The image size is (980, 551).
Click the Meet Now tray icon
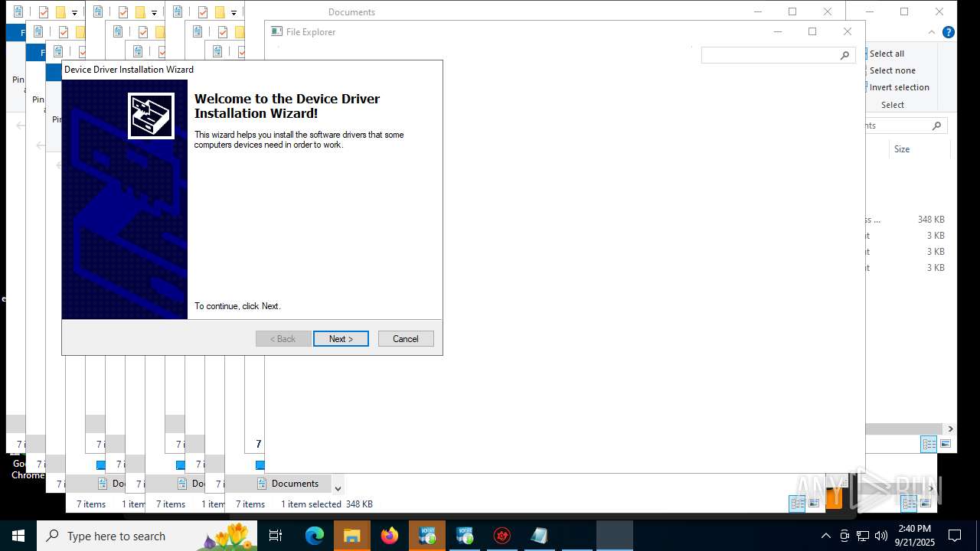click(x=844, y=536)
